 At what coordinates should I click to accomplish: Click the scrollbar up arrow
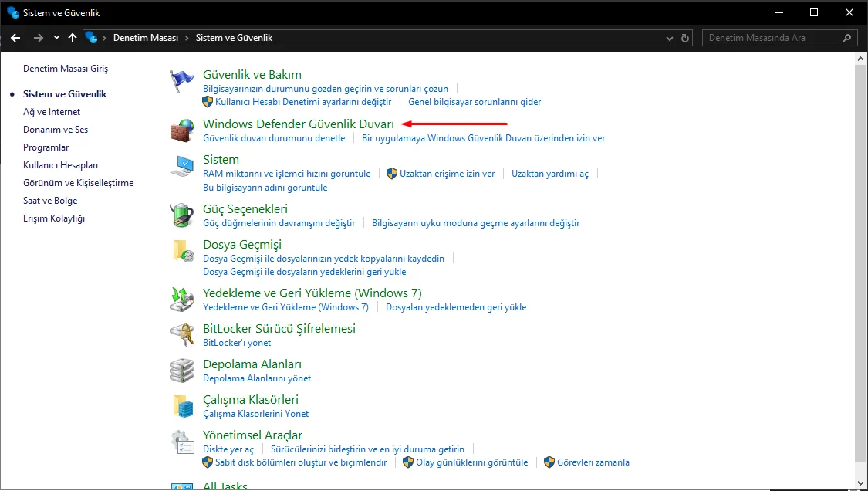coord(861,58)
